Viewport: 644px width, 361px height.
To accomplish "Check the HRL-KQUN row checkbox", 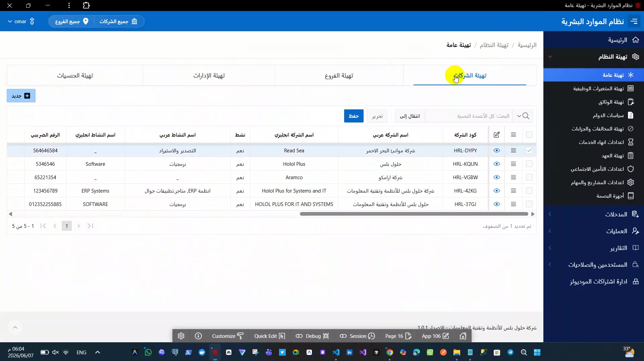I will pos(529,164).
